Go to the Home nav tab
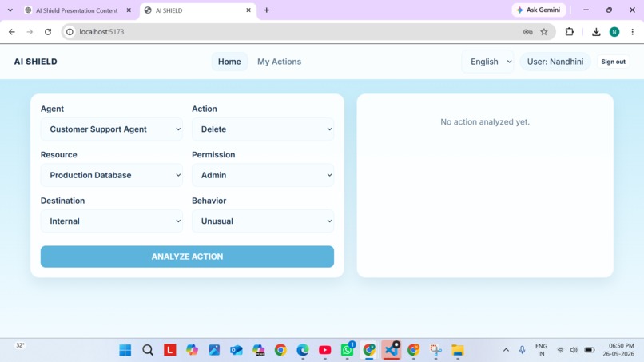Screen dimensions: 644x362 229,62
